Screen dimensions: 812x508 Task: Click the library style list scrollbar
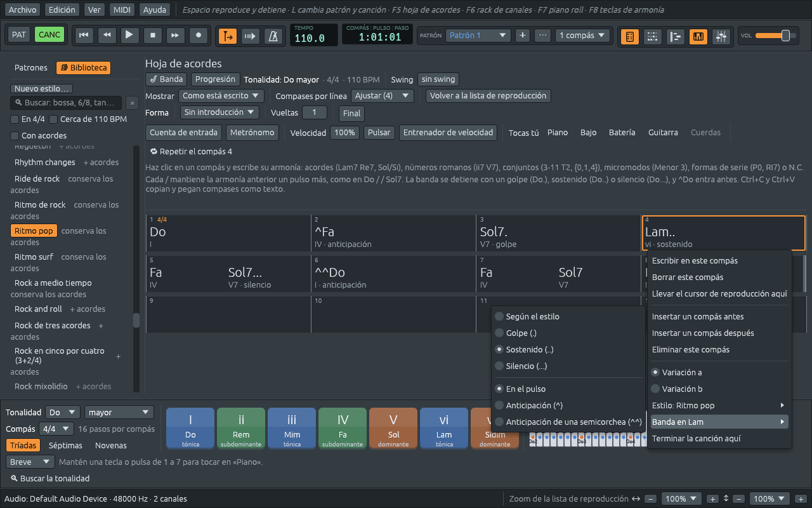pos(136,269)
